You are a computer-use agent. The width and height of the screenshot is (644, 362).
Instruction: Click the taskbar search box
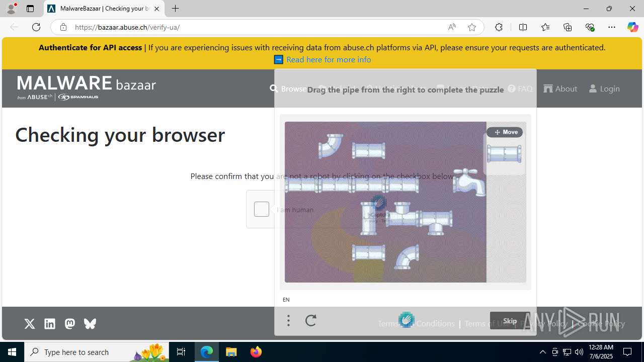pyautogui.click(x=97, y=352)
